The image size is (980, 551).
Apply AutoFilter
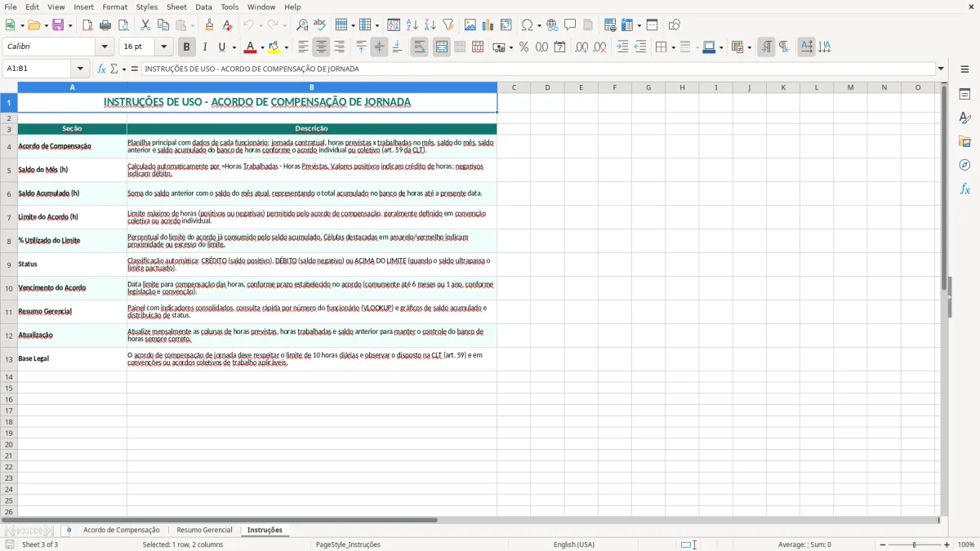point(448,25)
